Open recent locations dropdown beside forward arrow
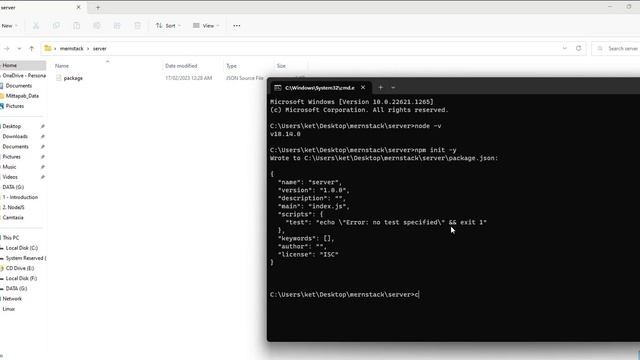640x360 pixels. [x=19, y=49]
